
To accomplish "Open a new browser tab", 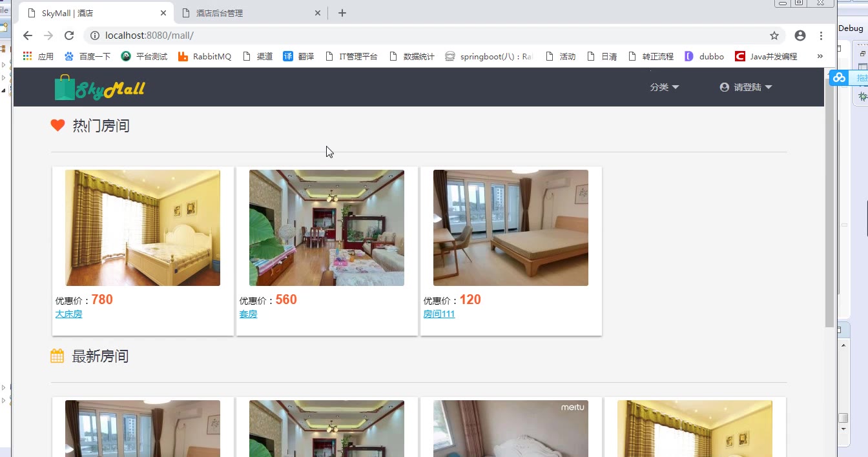I will click(342, 13).
